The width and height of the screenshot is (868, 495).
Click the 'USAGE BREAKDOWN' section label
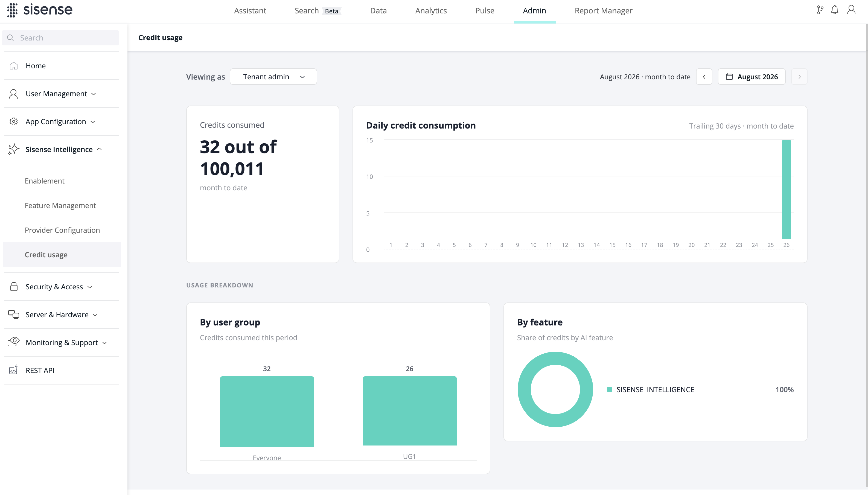[220, 285]
